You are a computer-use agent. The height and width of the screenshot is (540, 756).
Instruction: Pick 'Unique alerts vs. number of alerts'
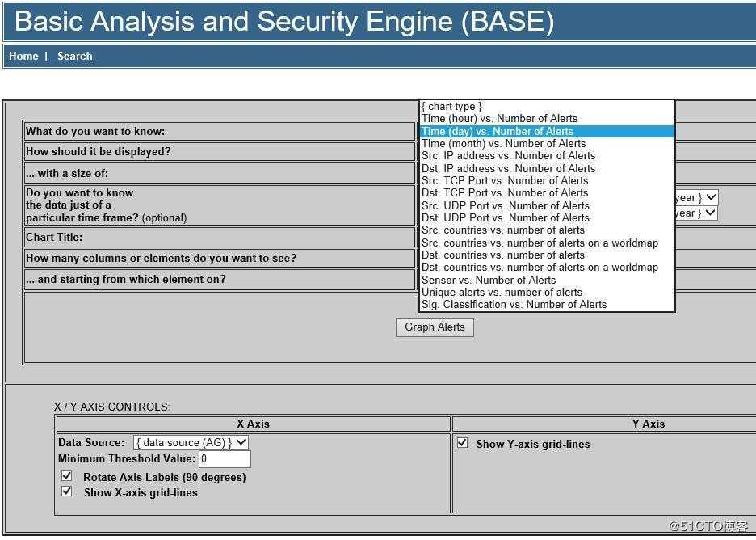coord(547,293)
